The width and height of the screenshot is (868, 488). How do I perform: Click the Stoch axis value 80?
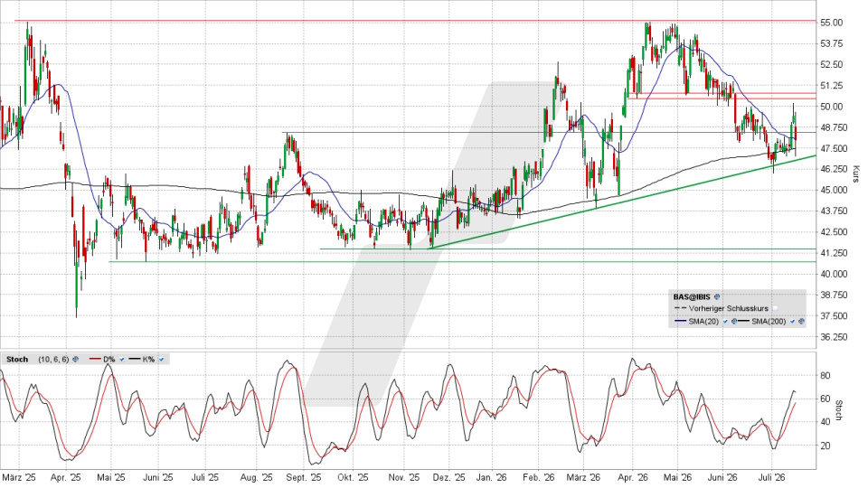[825, 376]
